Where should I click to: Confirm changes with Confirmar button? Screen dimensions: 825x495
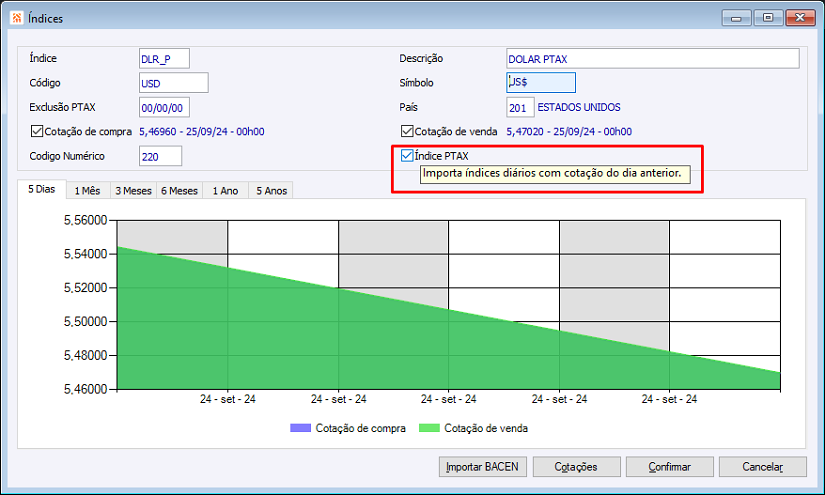[669, 467]
